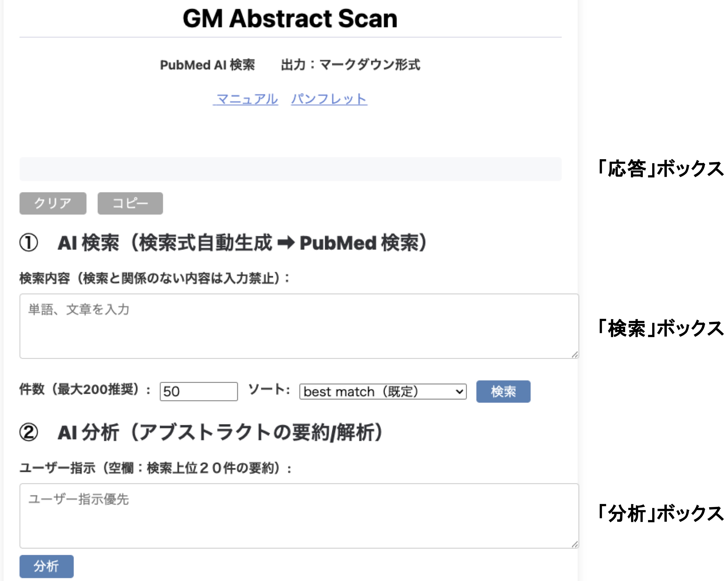Click the GM Abstract Scan title

pyautogui.click(x=290, y=19)
